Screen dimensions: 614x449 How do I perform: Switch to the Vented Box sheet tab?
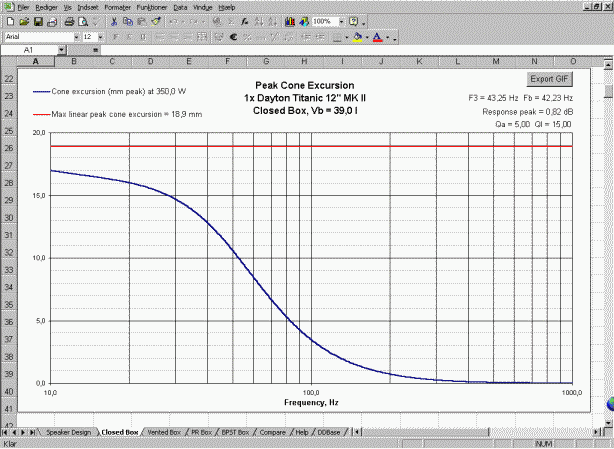point(163,432)
